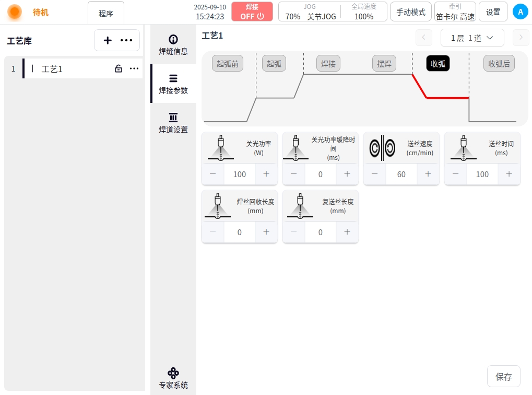The height and width of the screenshot is (395, 532).
Task: Open the 焊道设置 pass settings panel
Action: click(173, 123)
